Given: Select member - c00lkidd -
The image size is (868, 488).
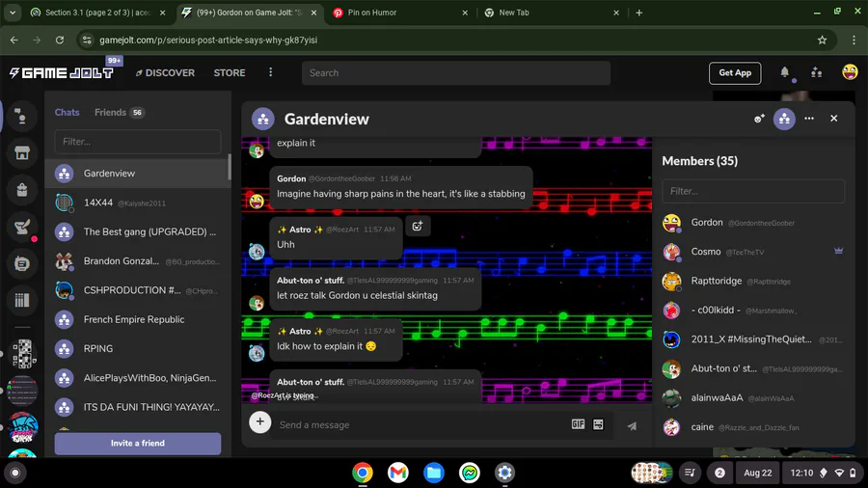Looking at the screenshot, I should (x=753, y=310).
